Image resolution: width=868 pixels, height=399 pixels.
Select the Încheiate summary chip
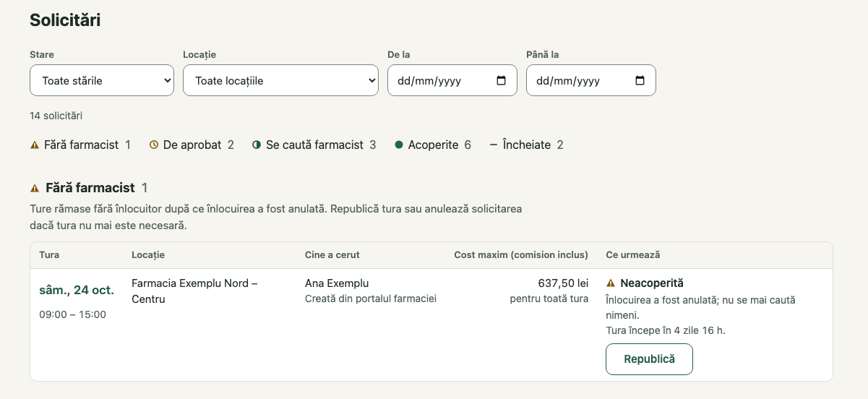click(x=526, y=145)
